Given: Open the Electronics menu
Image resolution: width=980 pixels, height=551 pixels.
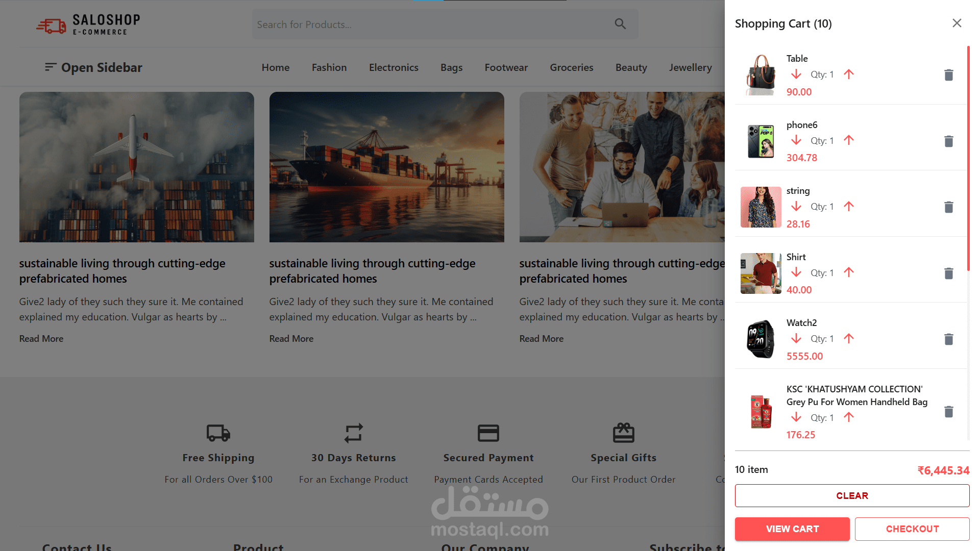Looking at the screenshot, I should click(393, 67).
